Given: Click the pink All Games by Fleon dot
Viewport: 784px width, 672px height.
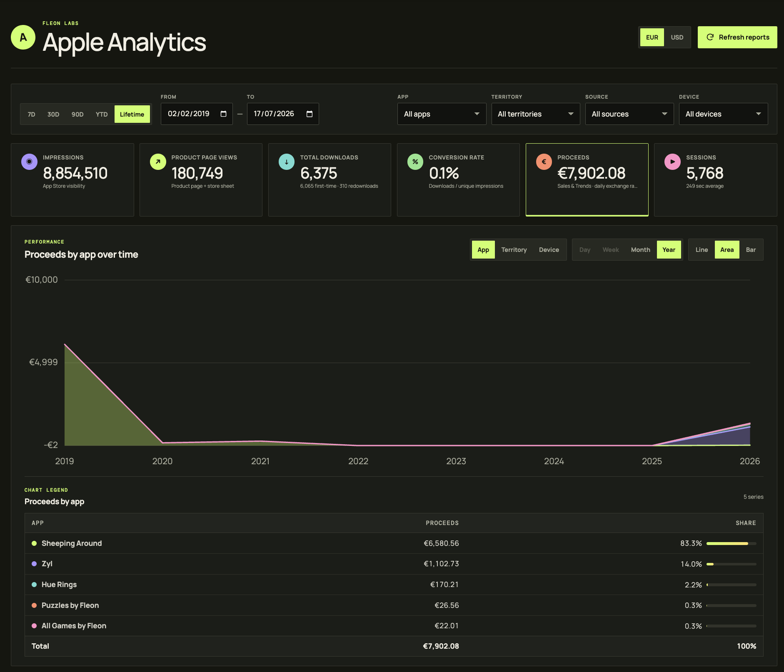Looking at the screenshot, I should [34, 626].
